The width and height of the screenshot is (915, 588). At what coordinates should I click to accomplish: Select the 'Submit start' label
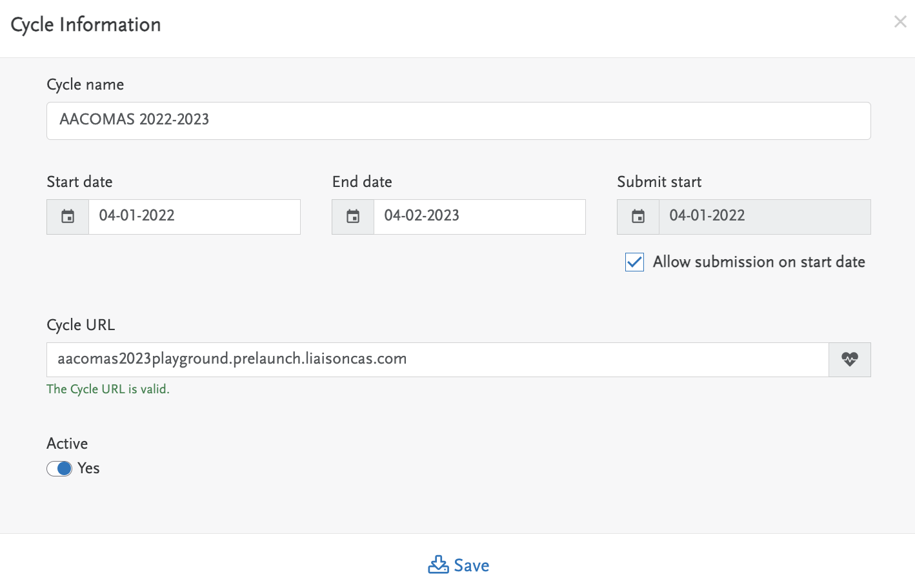(659, 182)
